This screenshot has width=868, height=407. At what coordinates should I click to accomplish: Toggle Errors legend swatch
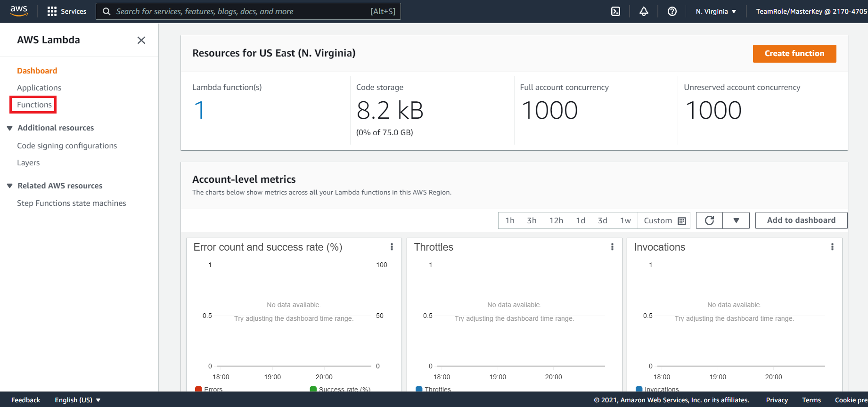click(198, 389)
